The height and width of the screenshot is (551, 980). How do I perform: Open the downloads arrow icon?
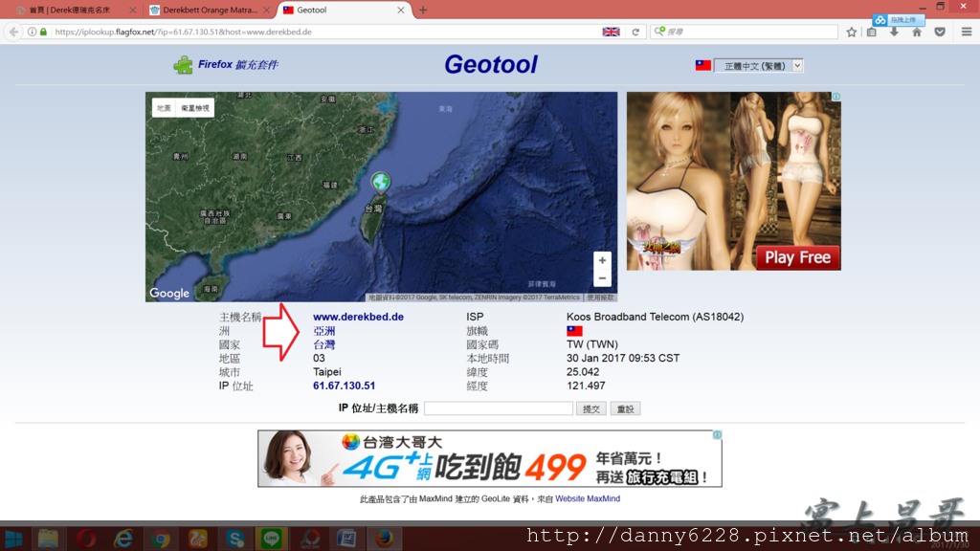[x=894, y=32]
